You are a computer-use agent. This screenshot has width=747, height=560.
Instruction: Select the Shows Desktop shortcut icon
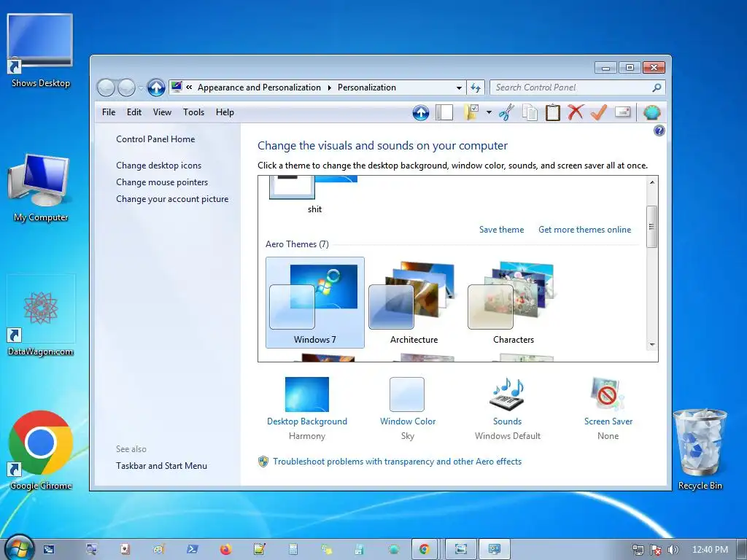[41, 50]
